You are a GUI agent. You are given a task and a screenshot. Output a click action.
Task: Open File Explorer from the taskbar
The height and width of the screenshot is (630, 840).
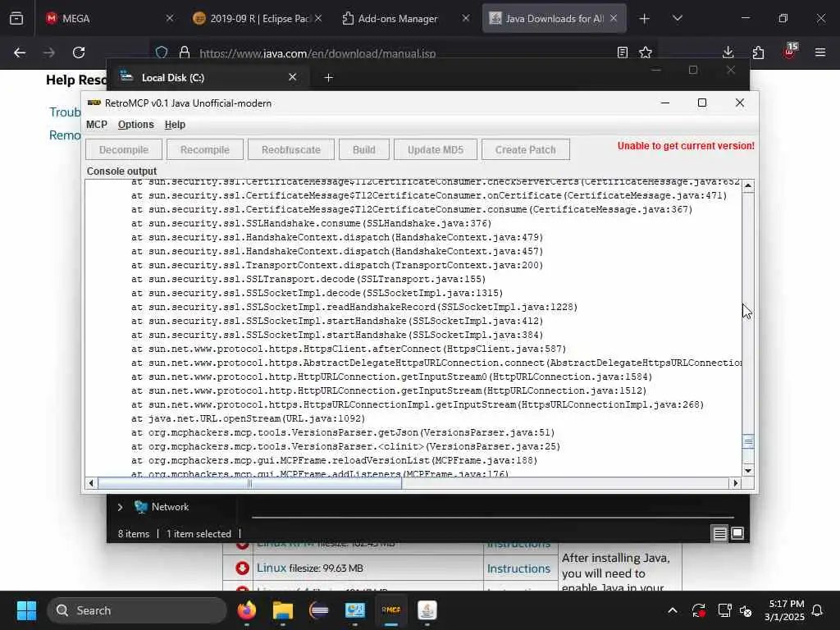point(283,610)
